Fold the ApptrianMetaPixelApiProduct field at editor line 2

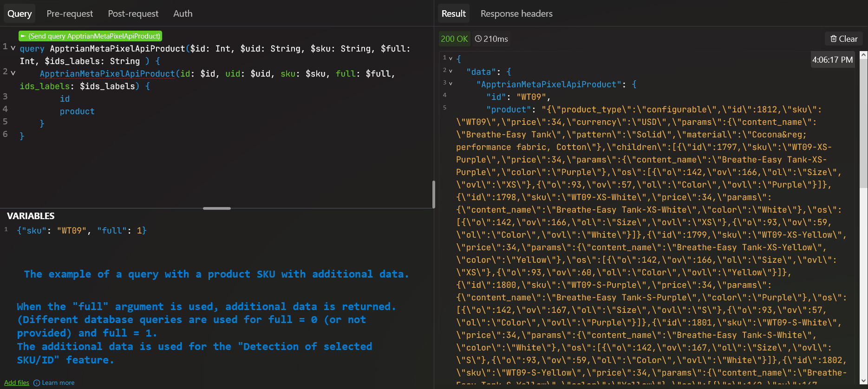point(13,73)
